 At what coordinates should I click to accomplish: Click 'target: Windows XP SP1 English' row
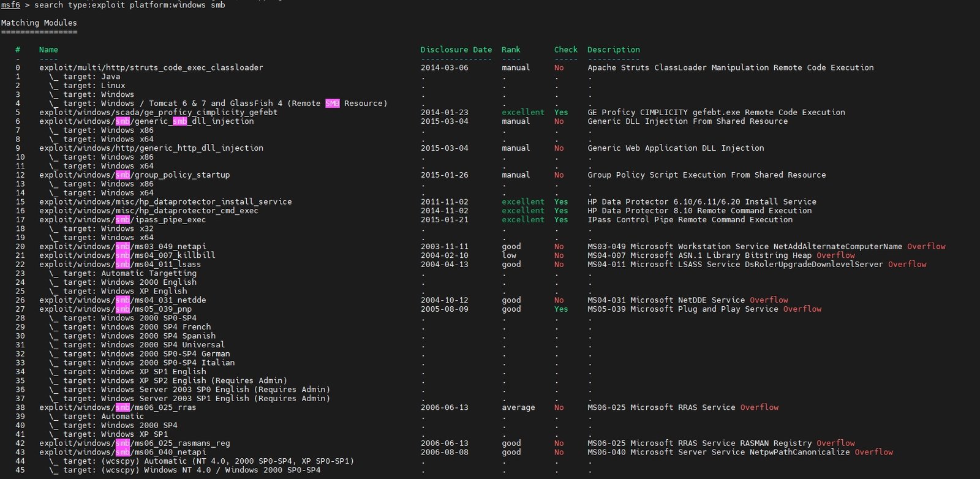coord(127,372)
